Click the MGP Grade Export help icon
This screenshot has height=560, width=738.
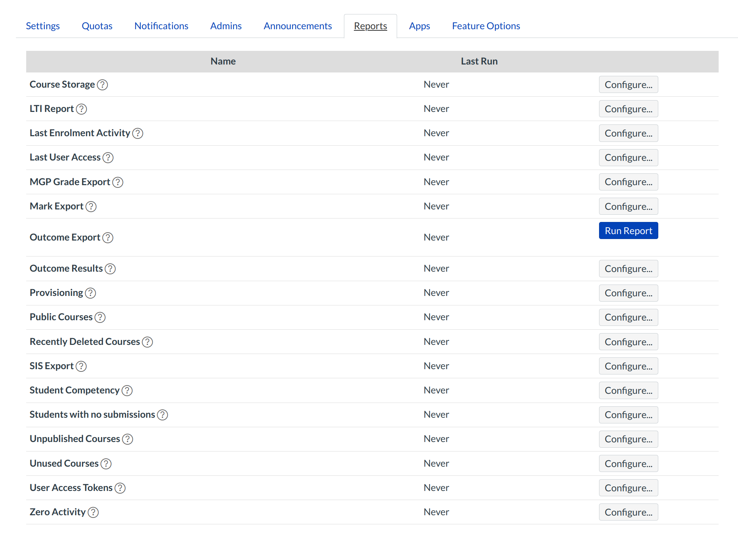118,182
